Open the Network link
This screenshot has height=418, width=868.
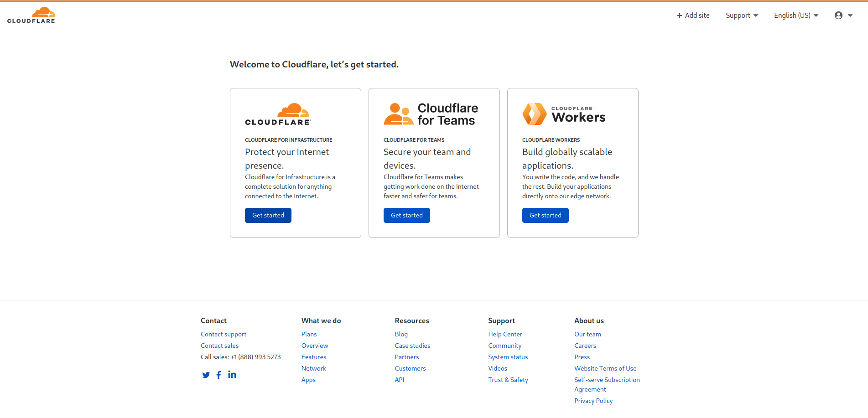point(314,368)
